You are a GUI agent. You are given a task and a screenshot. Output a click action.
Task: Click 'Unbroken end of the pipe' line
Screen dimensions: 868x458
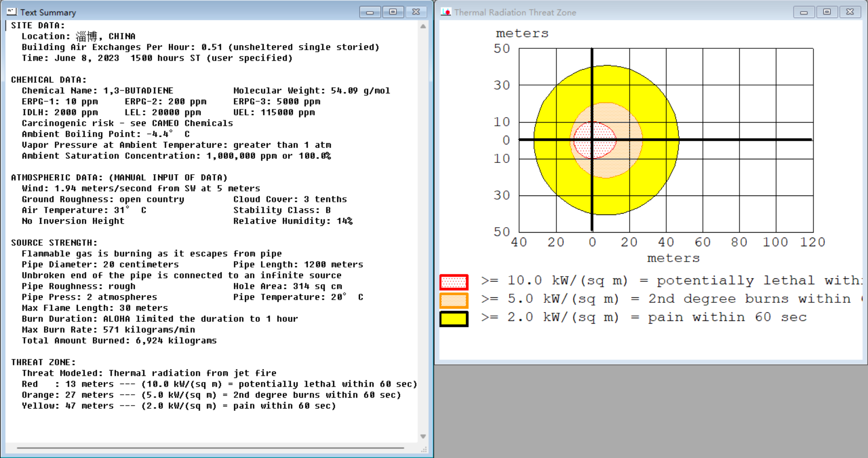coord(182,275)
